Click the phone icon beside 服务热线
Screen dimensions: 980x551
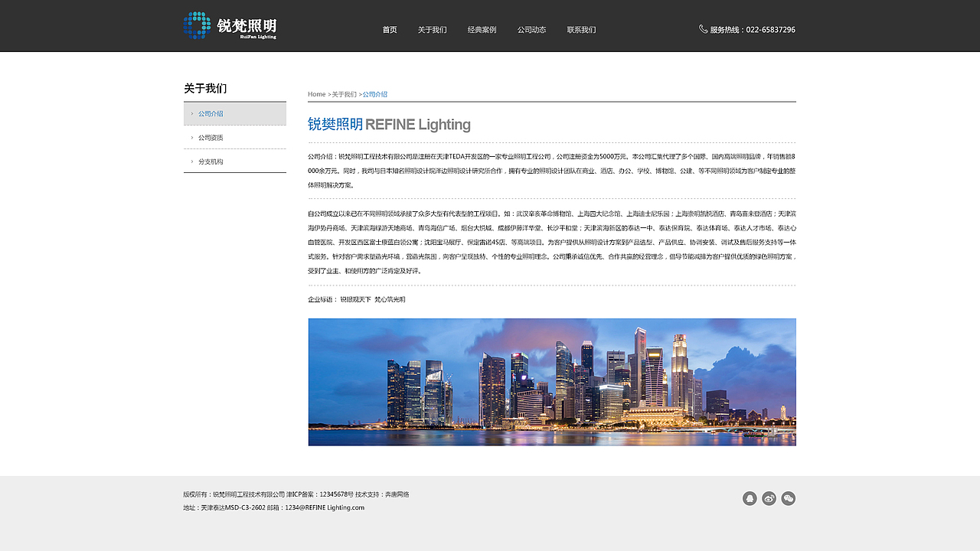[x=703, y=29]
